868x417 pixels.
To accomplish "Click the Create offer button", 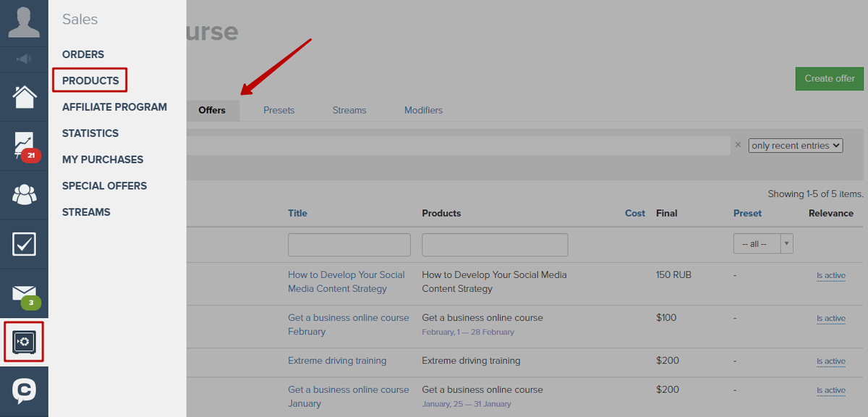I will 830,78.
